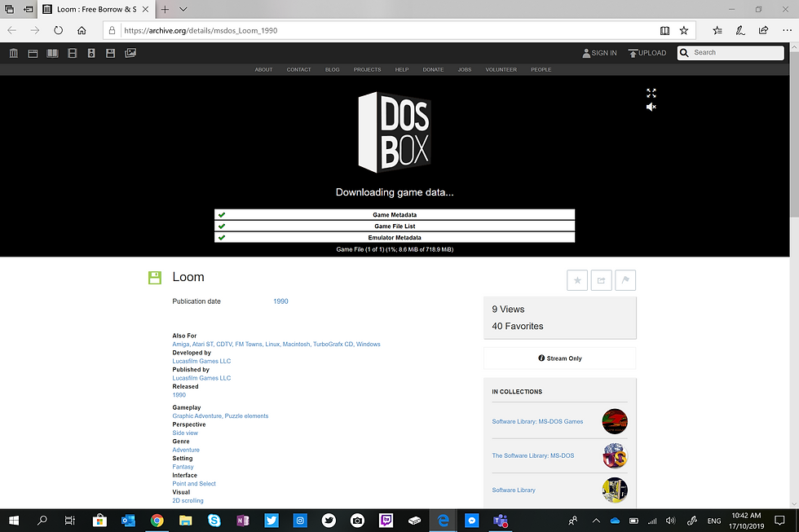
Task: Click the emulator fullscreen icon
Action: tap(651, 93)
